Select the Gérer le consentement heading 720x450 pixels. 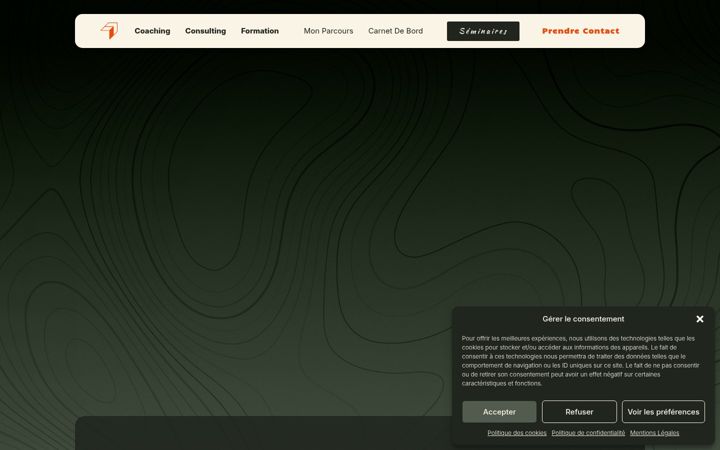click(x=583, y=319)
